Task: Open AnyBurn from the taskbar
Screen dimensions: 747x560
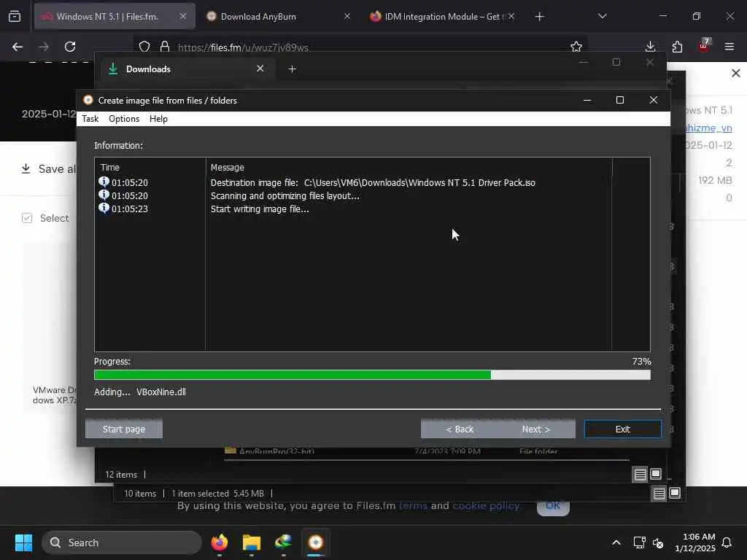Action: click(315, 542)
